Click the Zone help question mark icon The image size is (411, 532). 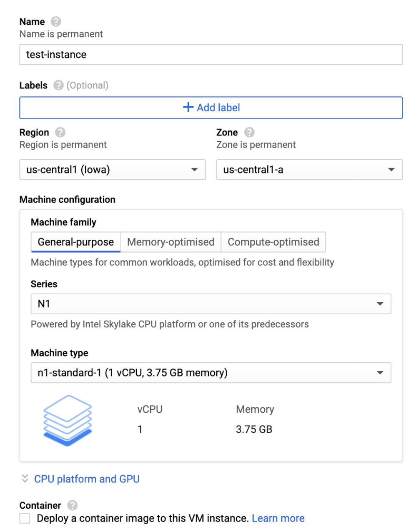coord(250,132)
